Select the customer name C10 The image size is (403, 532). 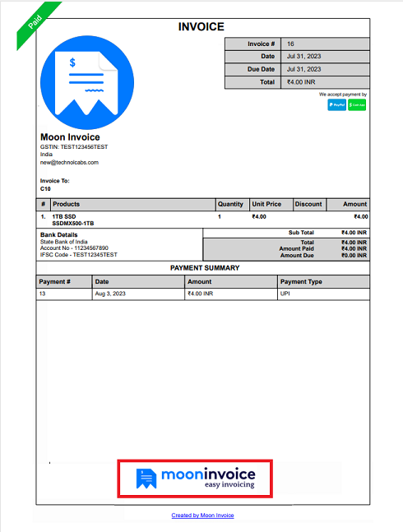45,188
